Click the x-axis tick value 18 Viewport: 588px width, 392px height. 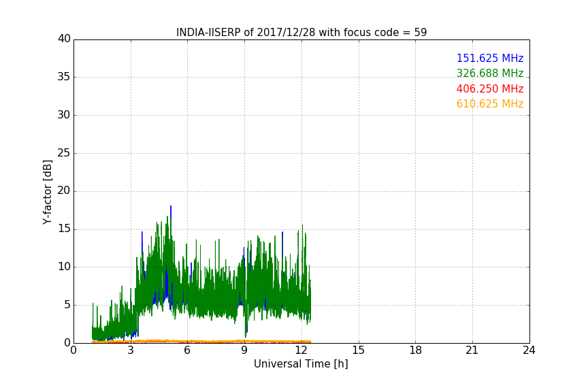pos(416,350)
